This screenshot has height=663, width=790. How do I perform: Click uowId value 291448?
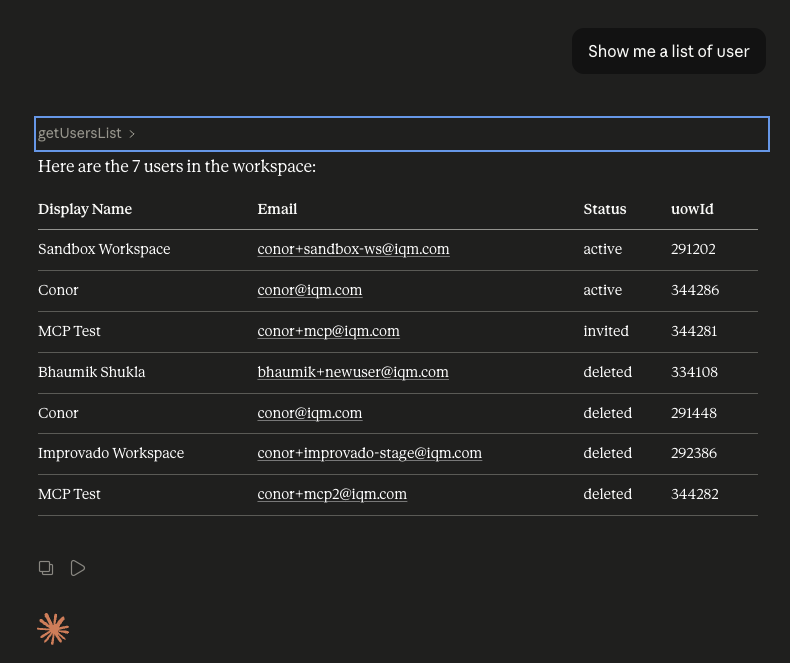pos(694,413)
